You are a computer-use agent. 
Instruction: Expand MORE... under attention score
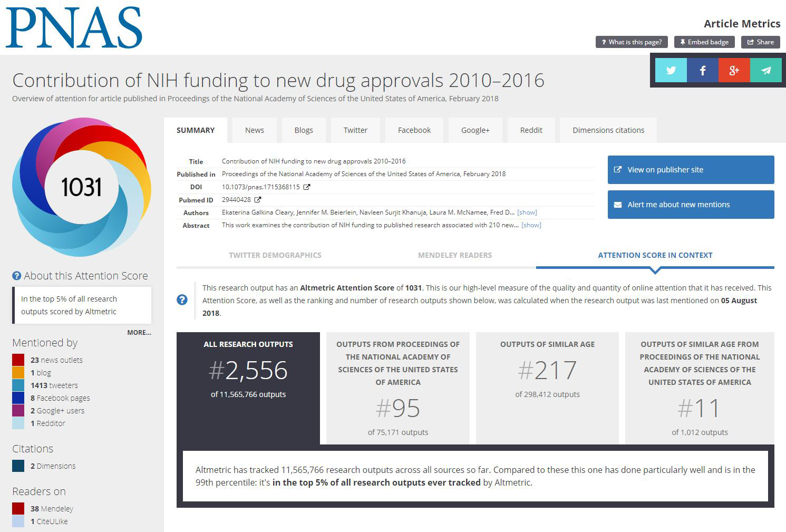tap(139, 333)
